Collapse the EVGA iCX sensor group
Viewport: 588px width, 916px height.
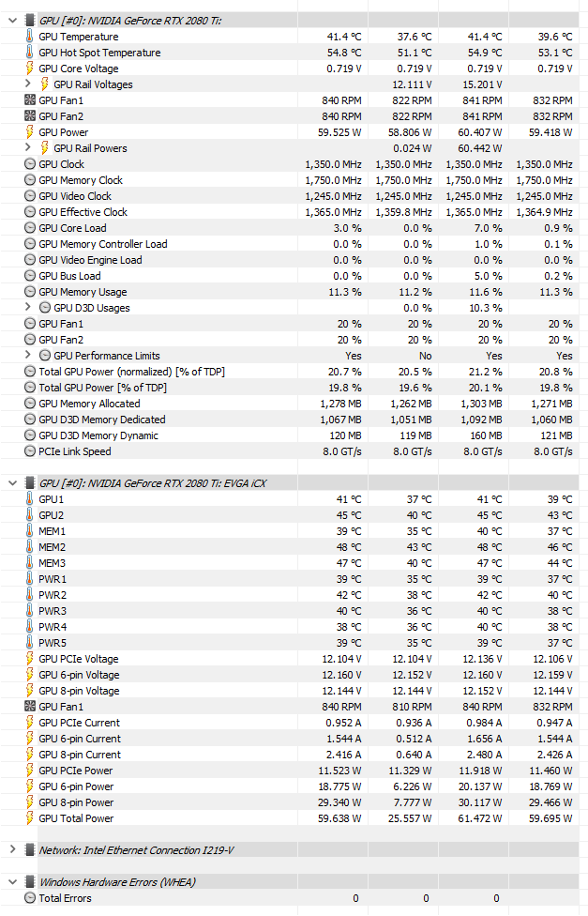12,483
